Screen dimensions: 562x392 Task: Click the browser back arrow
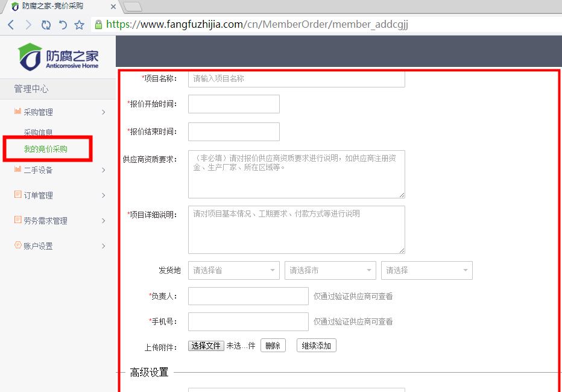[x=11, y=25]
